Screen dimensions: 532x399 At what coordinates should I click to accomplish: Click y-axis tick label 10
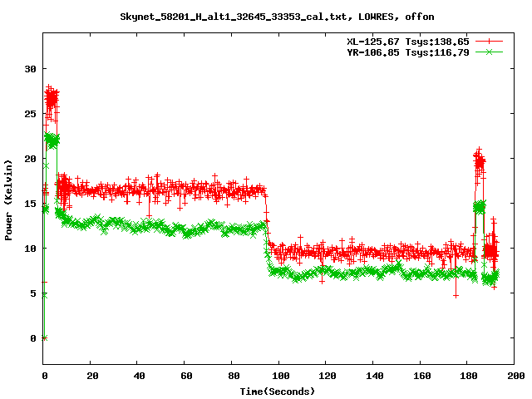[30, 249]
